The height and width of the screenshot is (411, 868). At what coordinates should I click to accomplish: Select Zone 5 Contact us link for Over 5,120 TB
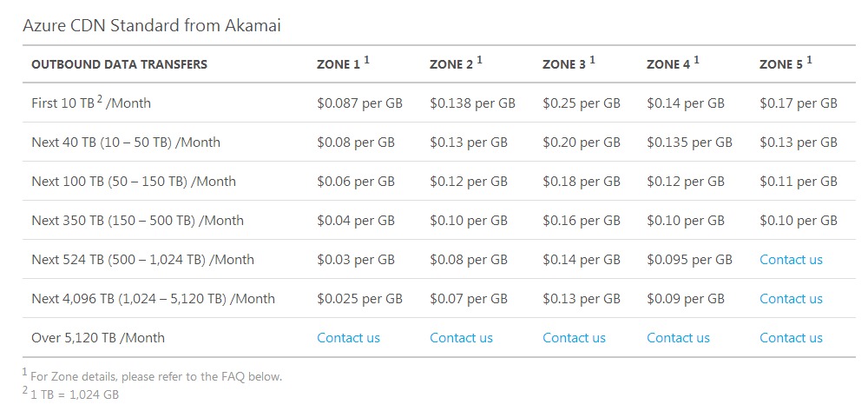tap(791, 338)
